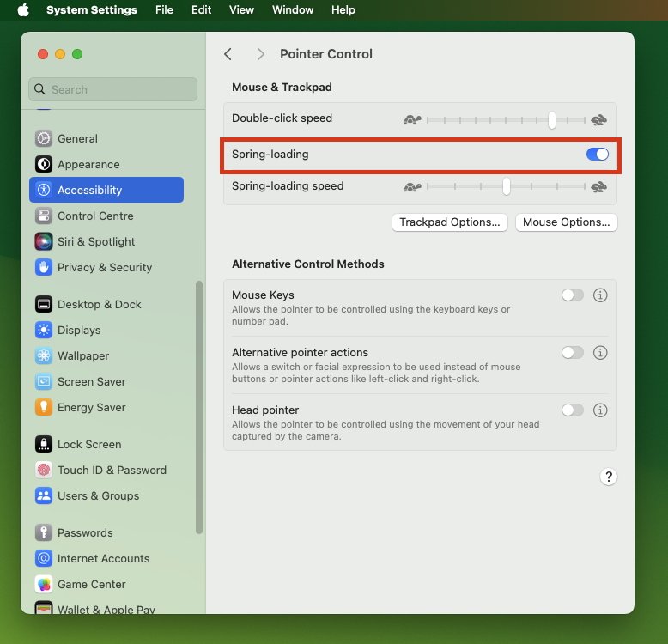Click the Wallpaper flower icon
The width and height of the screenshot is (668, 644).
click(44, 355)
